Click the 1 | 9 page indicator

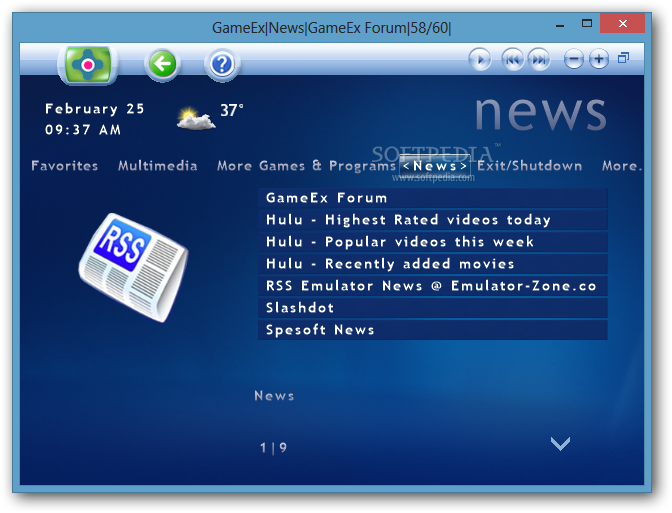pyautogui.click(x=273, y=448)
